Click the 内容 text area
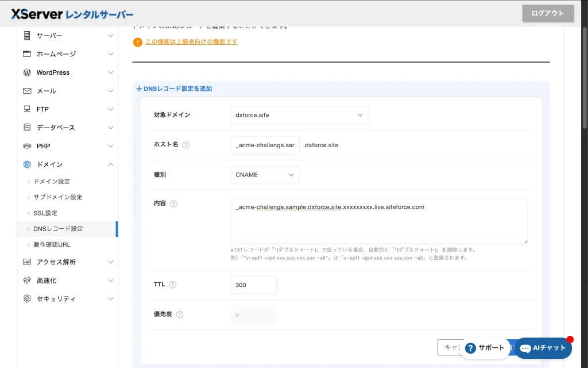The width and height of the screenshot is (588, 368). [379, 221]
